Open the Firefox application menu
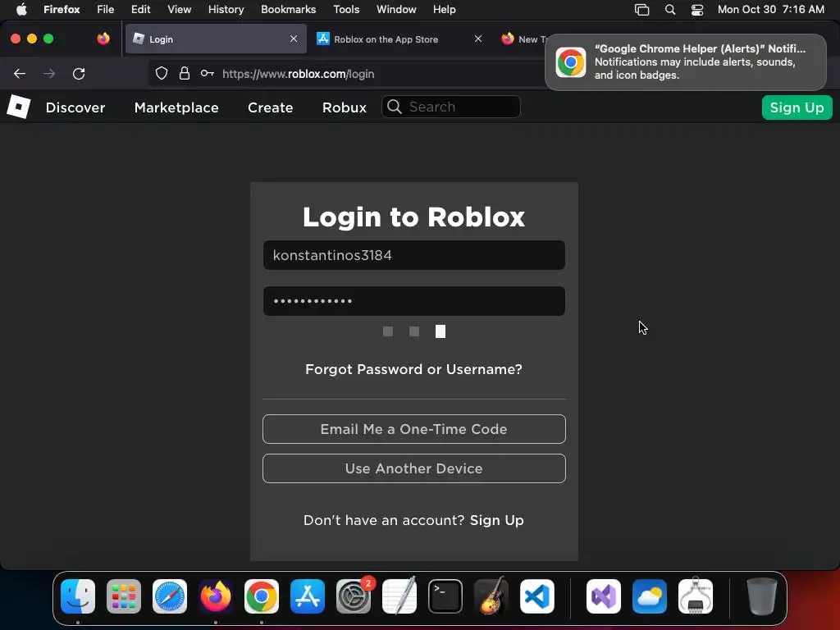 point(62,10)
